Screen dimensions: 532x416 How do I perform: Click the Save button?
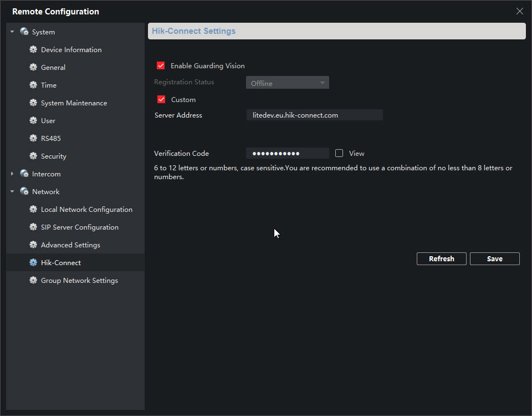(x=494, y=259)
